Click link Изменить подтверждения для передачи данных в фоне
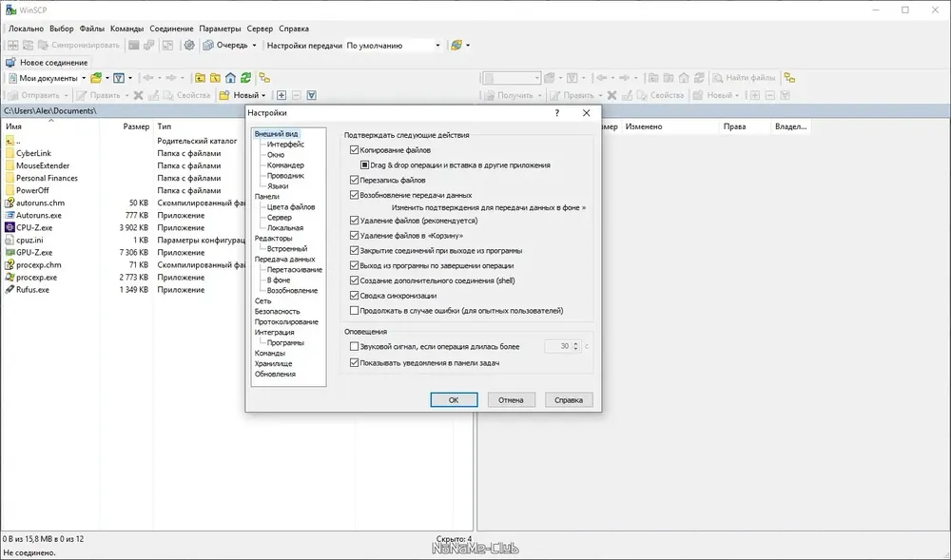The height and width of the screenshot is (560, 951). [x=488, y=207]
